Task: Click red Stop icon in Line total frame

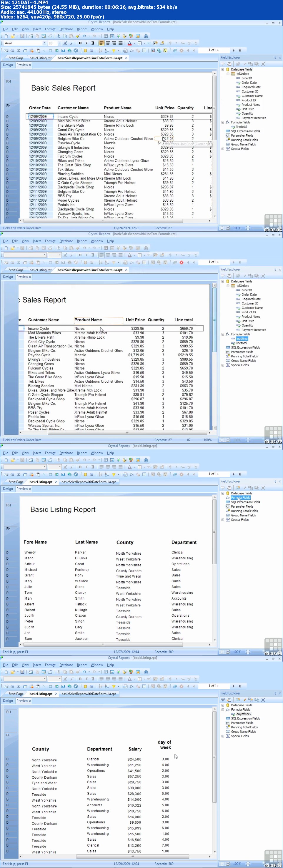Action: 182,262
